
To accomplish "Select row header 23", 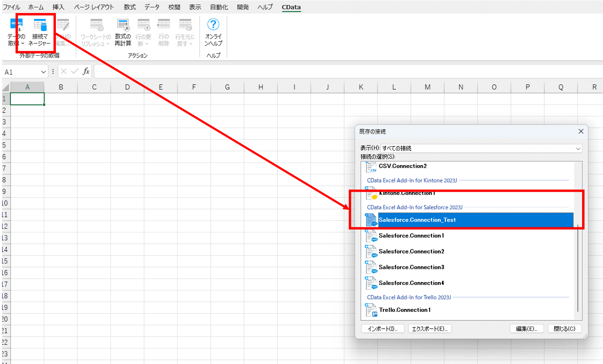I will coord(5,354).
